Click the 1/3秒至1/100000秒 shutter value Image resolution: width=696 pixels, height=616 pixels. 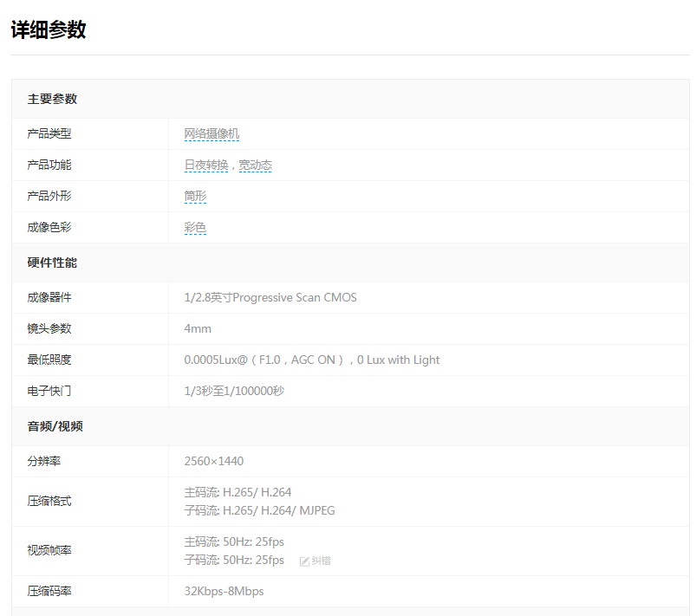pyautogui.click(x=234, y=391)
